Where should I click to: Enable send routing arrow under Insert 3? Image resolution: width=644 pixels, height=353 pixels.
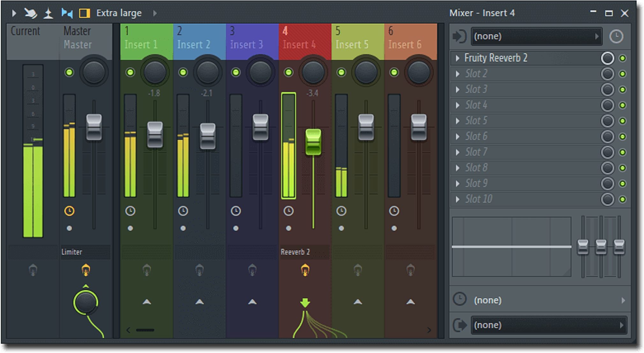[x=252, y=302]
